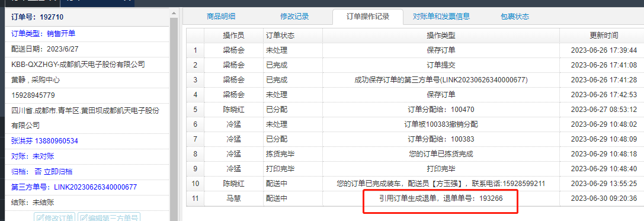This screenshot has width=644, height=221.
Task: Click timestamp 2023-06-27 08:53:12
Action: click(x=604, y=109)
